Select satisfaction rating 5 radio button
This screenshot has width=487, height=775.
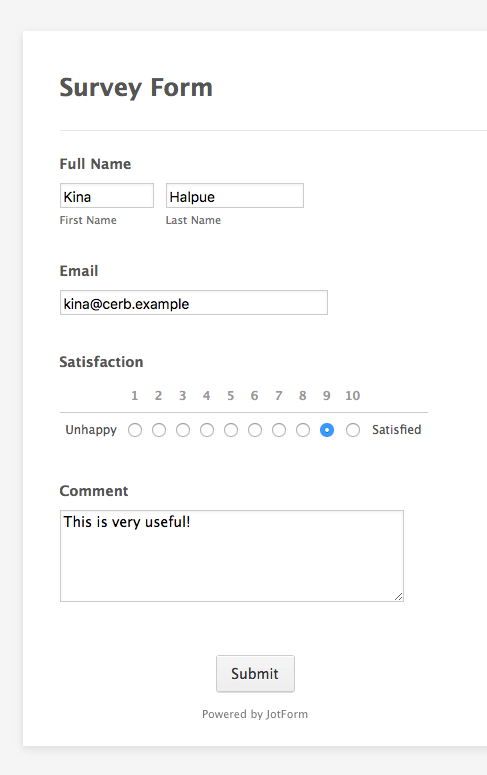click(231, 430)
